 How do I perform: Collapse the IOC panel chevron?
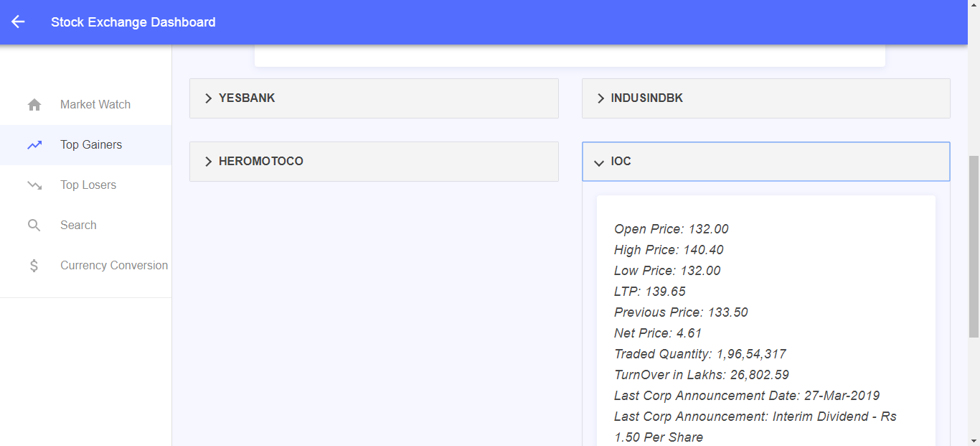click(599, 163)
